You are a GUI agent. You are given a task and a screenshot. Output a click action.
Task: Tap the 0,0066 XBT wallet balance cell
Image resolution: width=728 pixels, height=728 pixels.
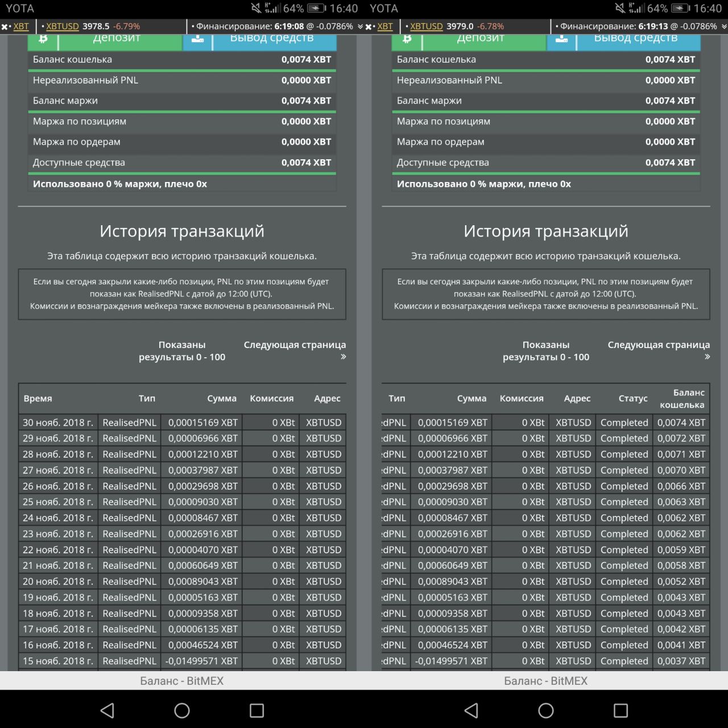pos(681,486)
